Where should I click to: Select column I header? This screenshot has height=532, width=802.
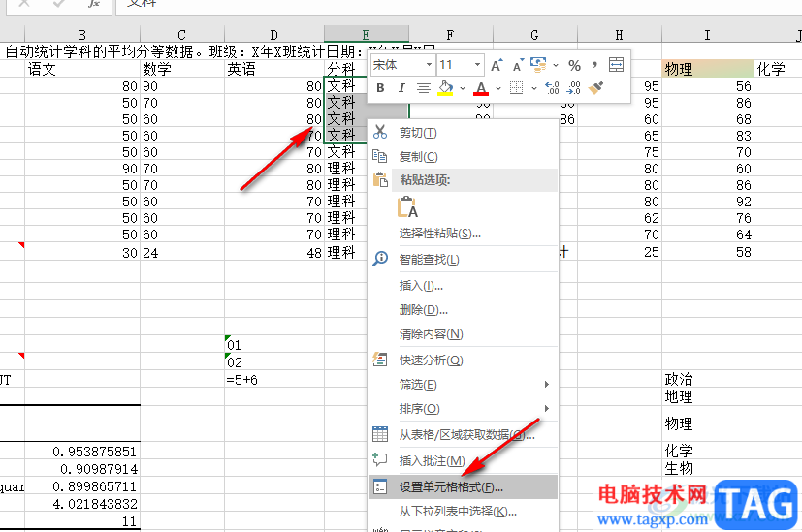point(707,35)
